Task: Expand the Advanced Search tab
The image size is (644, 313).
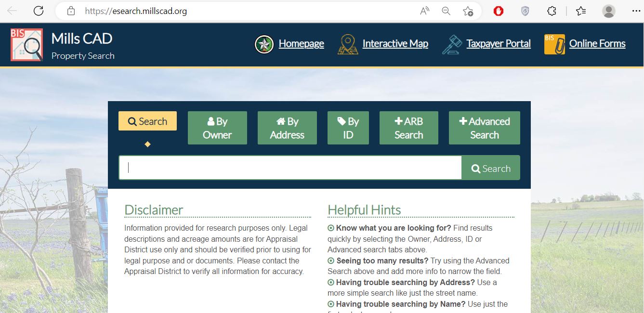Action: point(484,128)
